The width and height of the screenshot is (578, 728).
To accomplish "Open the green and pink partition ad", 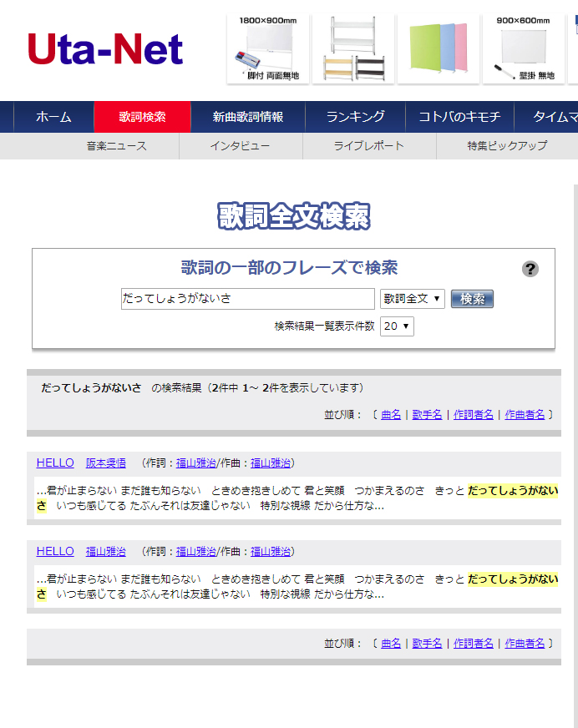I will tap(438, 48).
